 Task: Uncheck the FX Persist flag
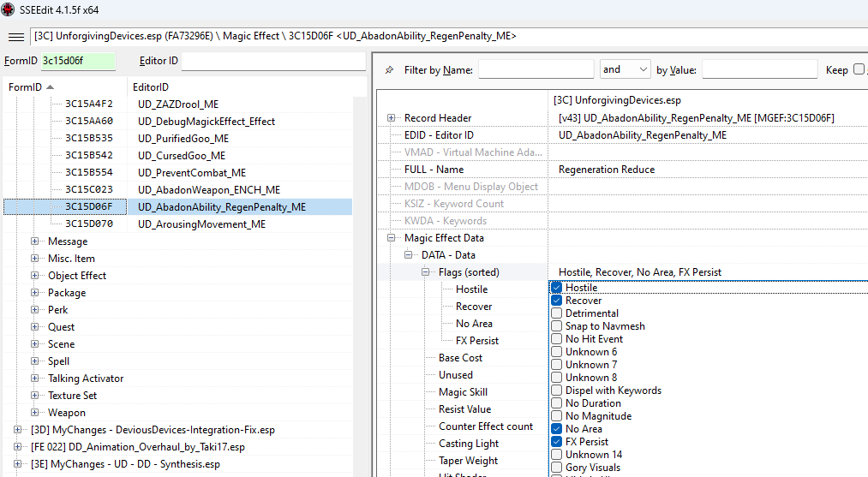[556, 442]
